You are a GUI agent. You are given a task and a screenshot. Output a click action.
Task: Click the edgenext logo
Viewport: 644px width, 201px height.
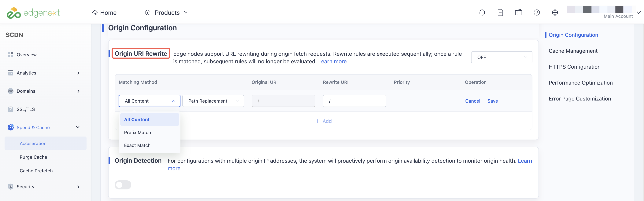point(33,13)
